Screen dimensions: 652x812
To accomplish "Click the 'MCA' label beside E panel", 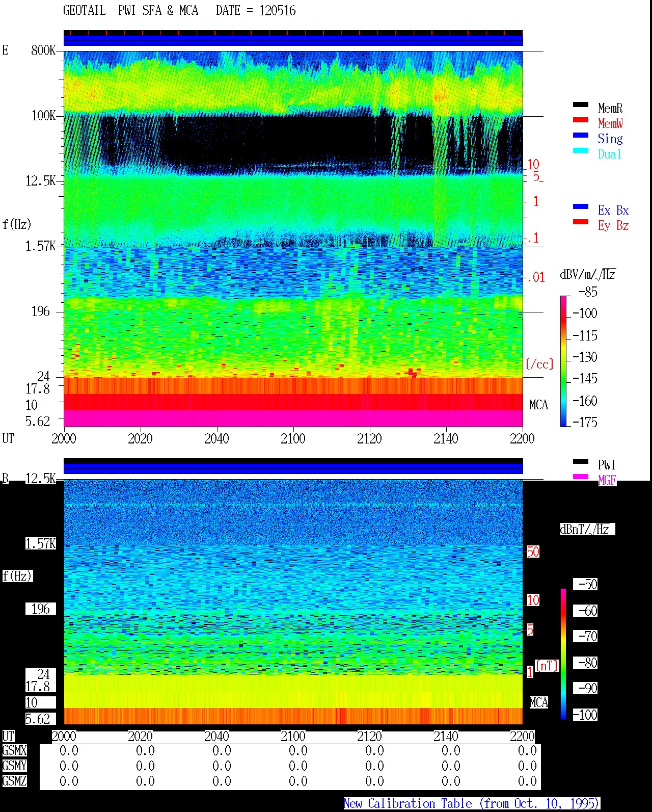I will pyautogui.click(x=538, y=405).
